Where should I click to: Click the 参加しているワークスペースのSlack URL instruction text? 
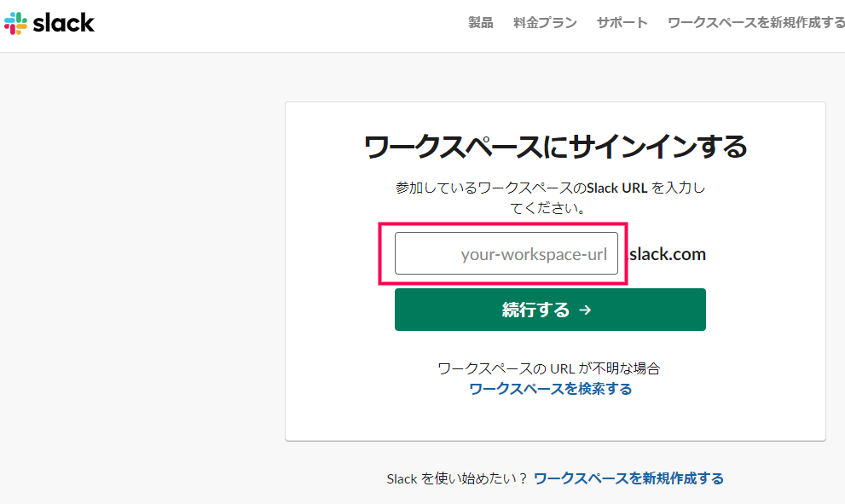click(550, 197)
